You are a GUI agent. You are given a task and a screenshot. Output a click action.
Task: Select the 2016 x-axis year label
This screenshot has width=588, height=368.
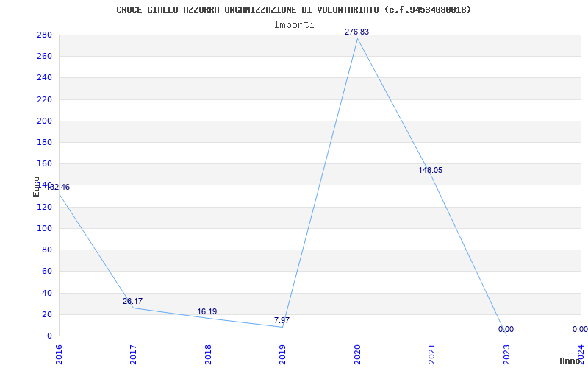59,354
